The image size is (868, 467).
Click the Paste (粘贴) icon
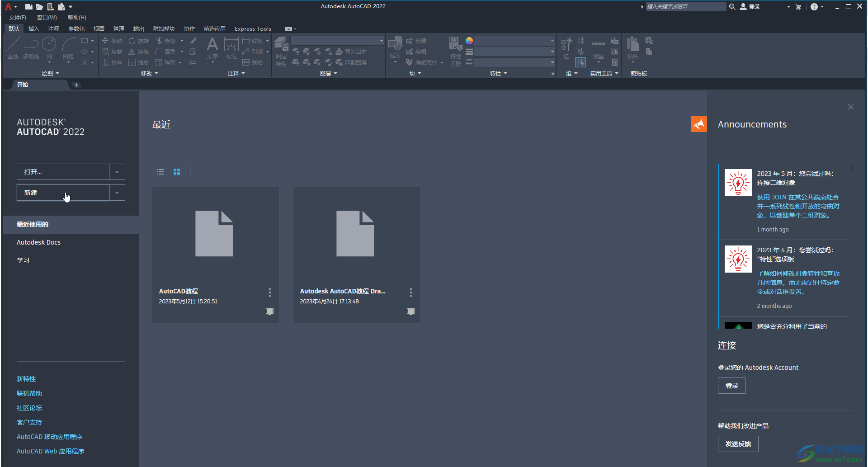pos(633,47)
